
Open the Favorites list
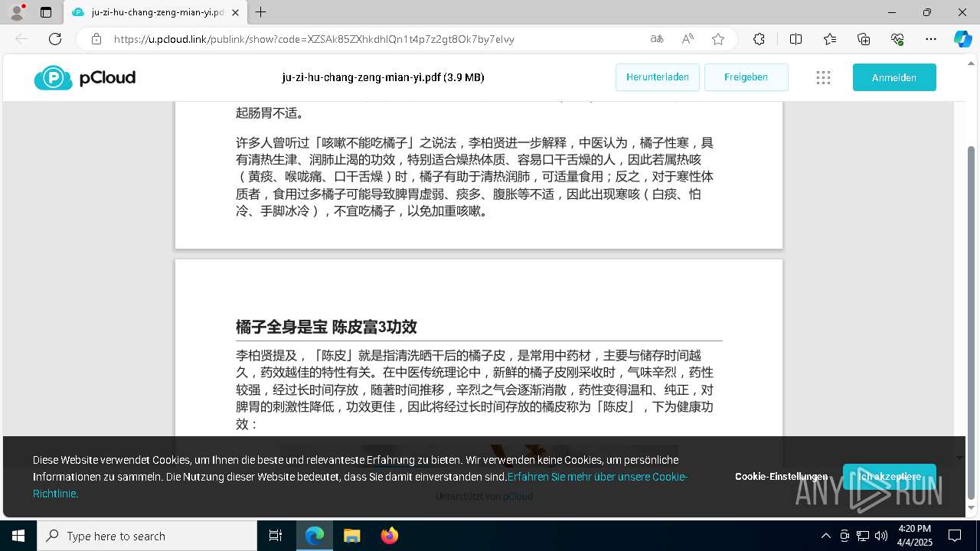coord(830,39)
